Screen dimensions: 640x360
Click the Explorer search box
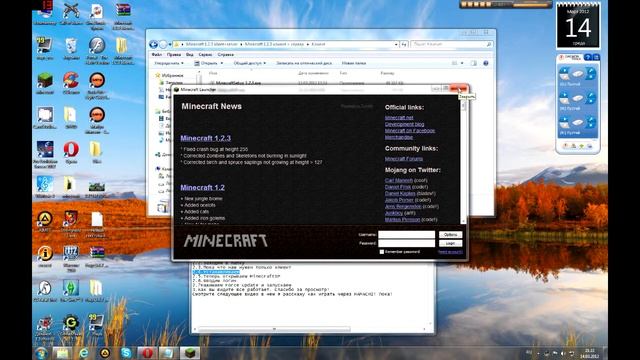click(451, 44)
